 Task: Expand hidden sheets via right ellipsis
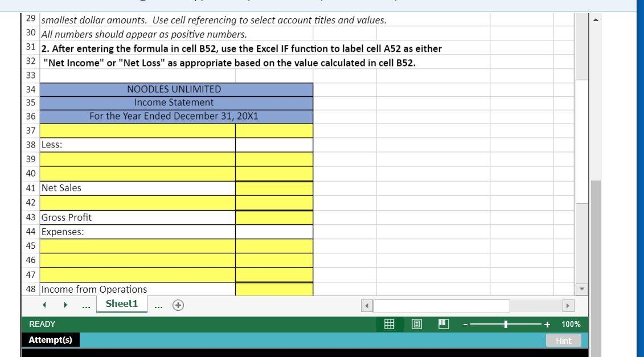[158, 305]
